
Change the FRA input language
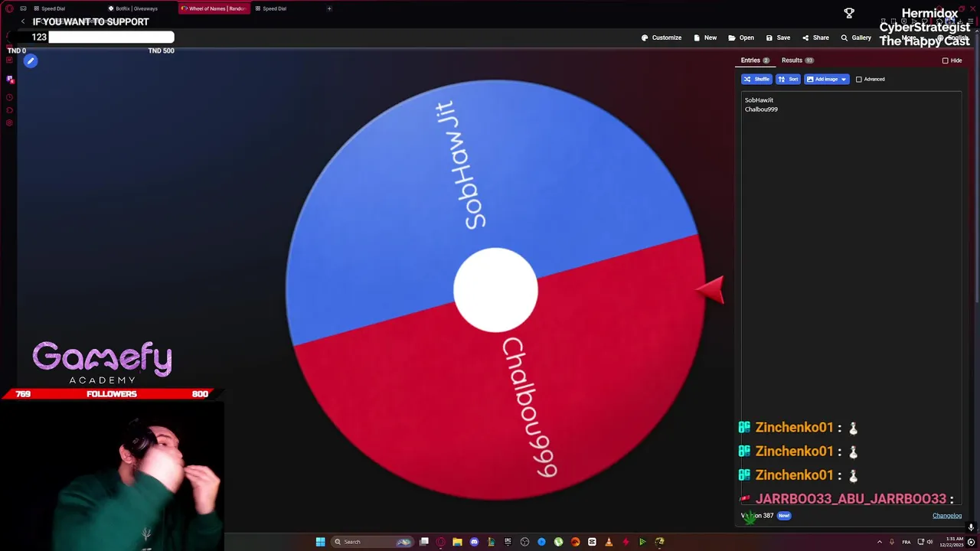point(906,542)
